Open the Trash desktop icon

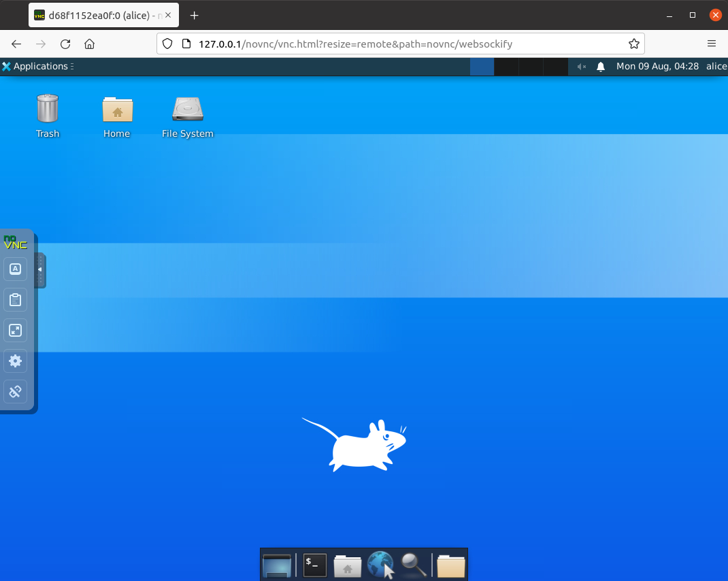pyautogui.click(x=48, y=110)
